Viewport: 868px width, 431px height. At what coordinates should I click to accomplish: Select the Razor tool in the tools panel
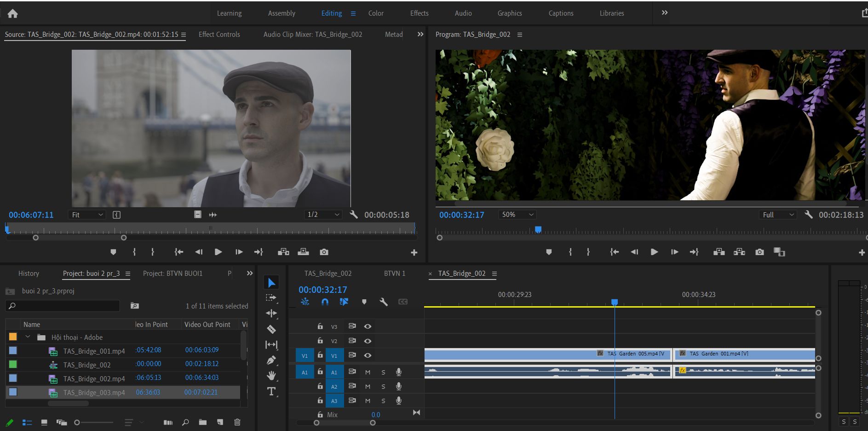point(271,329)
